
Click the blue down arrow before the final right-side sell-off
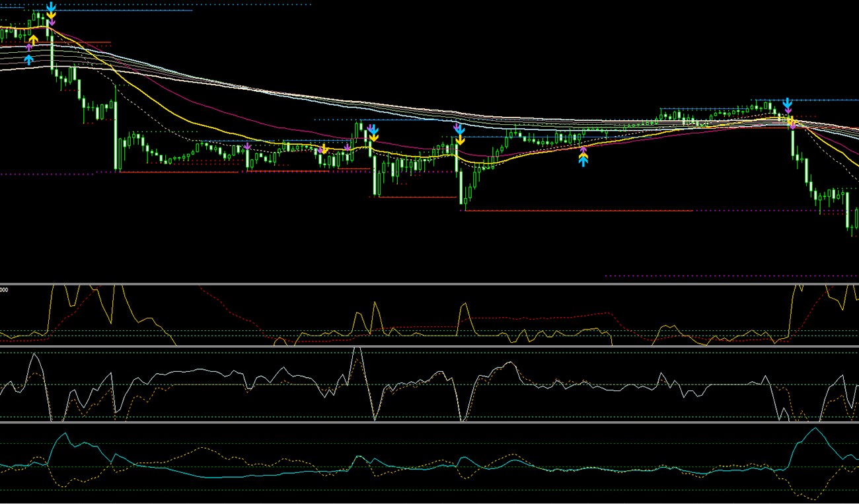[x=787, y=103]
